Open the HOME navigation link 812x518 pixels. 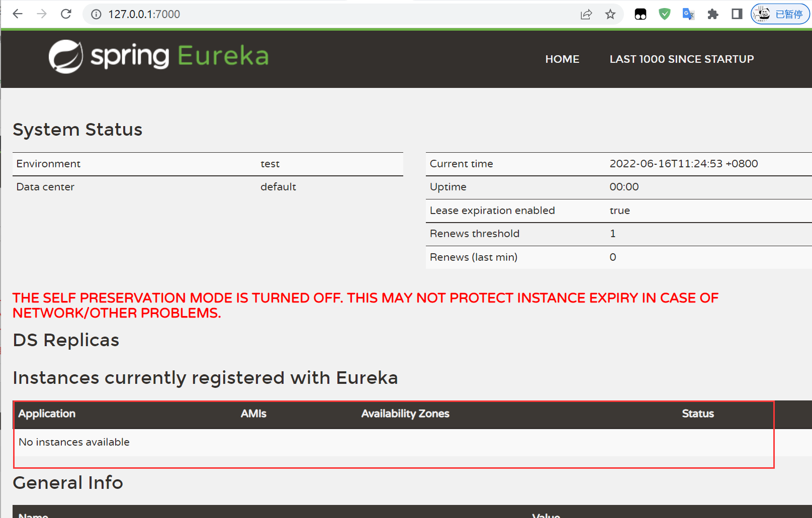point(562,59)
